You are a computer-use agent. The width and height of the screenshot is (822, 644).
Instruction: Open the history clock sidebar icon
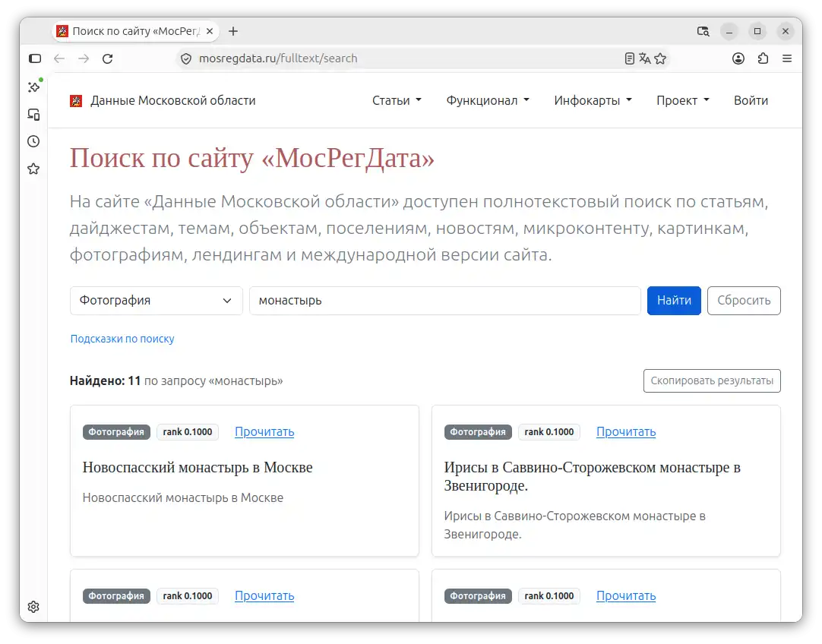33,141
